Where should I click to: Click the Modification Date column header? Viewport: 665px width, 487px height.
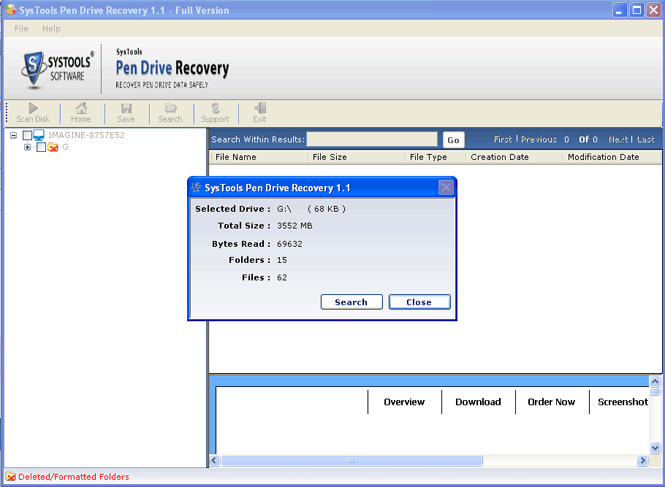pyautogui.click(x=611, y=157)
